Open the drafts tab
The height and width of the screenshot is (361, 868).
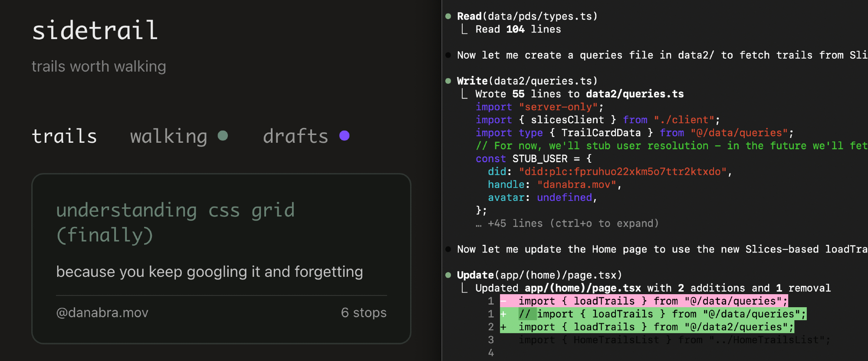tap(296, 136)
